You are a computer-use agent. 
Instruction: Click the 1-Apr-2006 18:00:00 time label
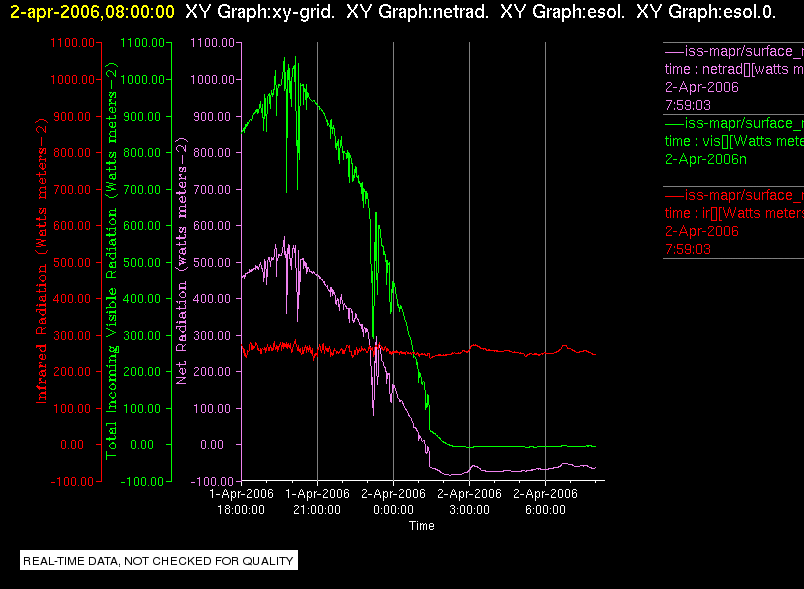click(241, 502)
